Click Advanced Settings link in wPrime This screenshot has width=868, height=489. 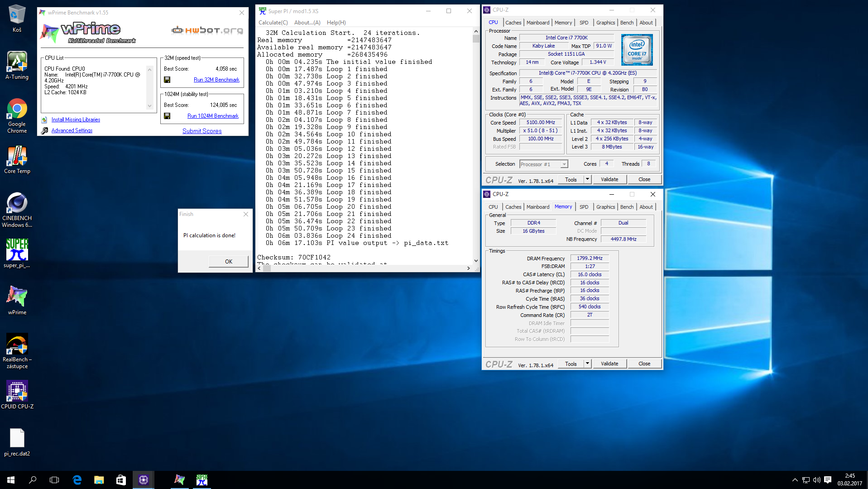click(72, 131)
